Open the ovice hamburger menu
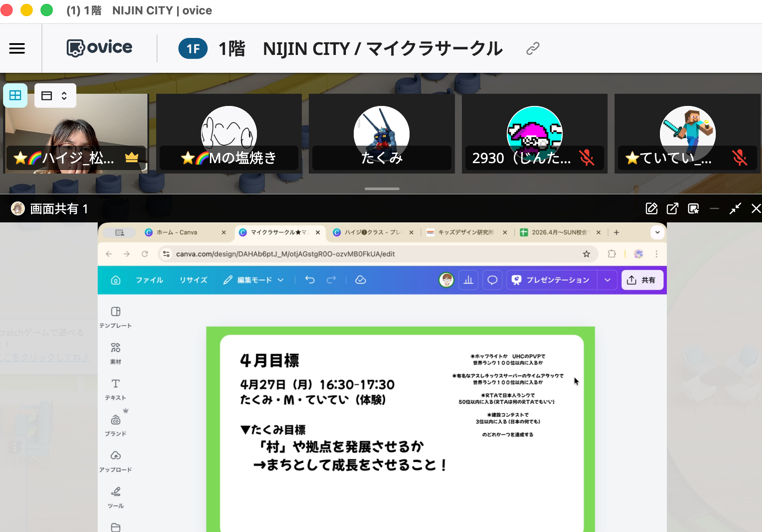Screen dimensions: 762x532 [x=17, y=48]
